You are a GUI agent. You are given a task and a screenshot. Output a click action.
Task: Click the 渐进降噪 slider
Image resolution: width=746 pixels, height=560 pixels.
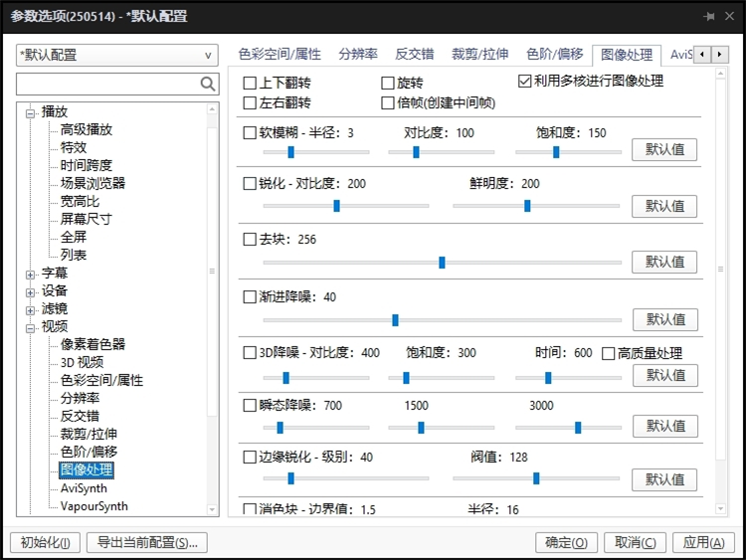tap(443, 320)
